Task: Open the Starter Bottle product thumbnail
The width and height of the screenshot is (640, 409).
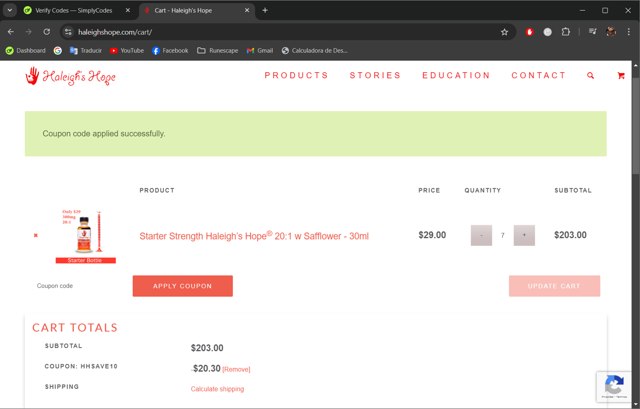Action: (x=86, y=236)
